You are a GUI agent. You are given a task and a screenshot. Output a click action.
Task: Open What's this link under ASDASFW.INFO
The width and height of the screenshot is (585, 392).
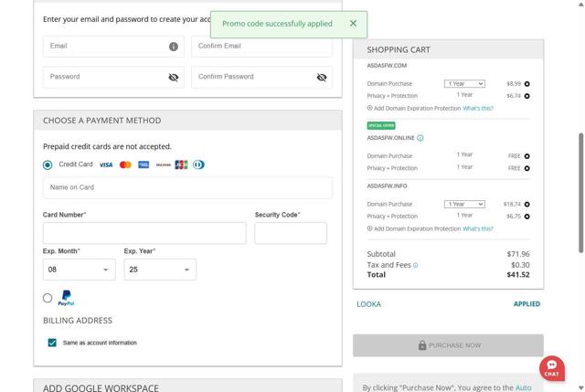coord(478,228)
